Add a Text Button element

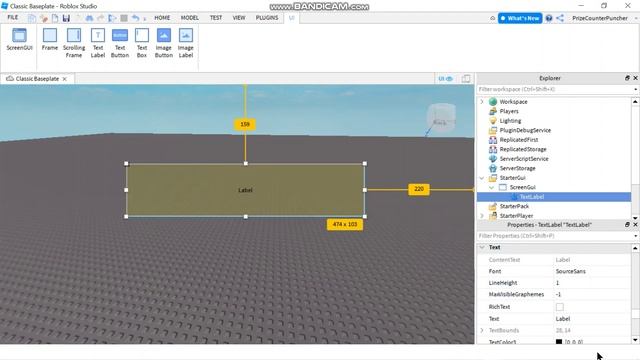pyautogui.click(x=120, y=43)
